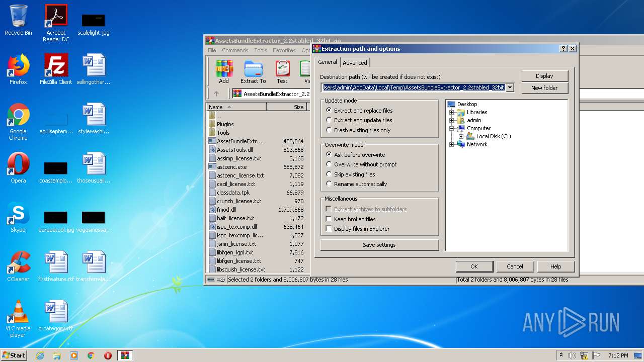Open Recycle Bin desktop icon

pos(18,20)
